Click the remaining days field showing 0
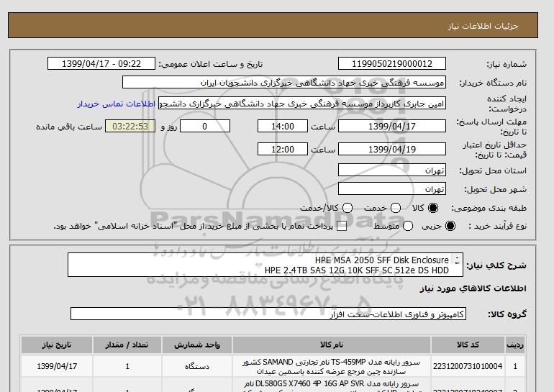This screenshot has width=554, height=392. tap(205, 126)
